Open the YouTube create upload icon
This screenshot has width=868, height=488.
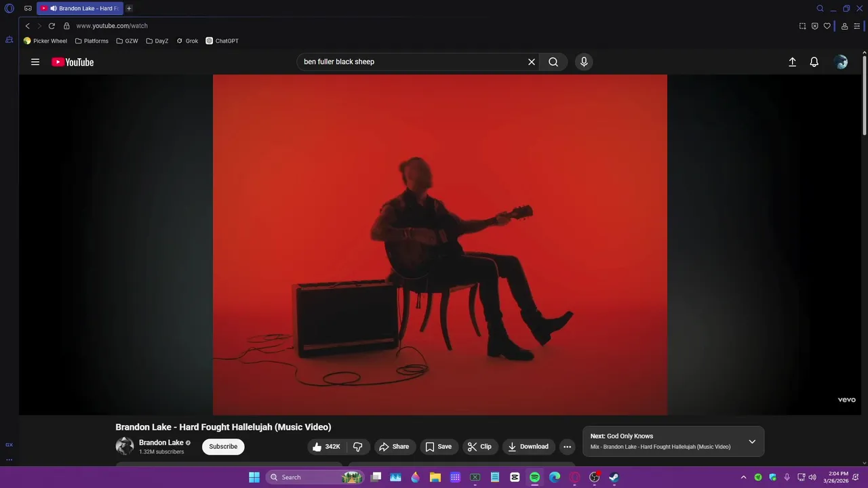[x=792, y=62]
